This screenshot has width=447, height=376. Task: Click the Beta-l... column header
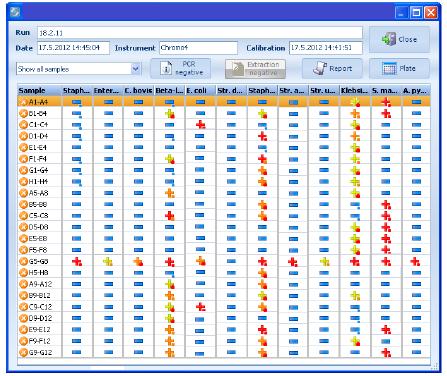coord(170,90)
